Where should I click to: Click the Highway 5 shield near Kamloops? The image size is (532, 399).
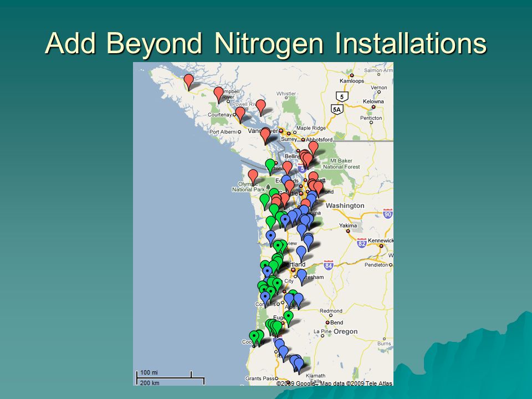coord(342,96)
